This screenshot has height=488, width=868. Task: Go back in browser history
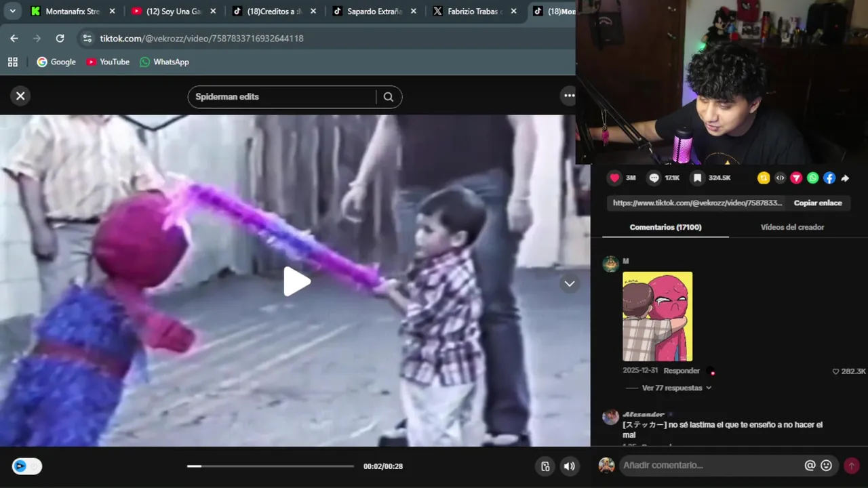14,39
